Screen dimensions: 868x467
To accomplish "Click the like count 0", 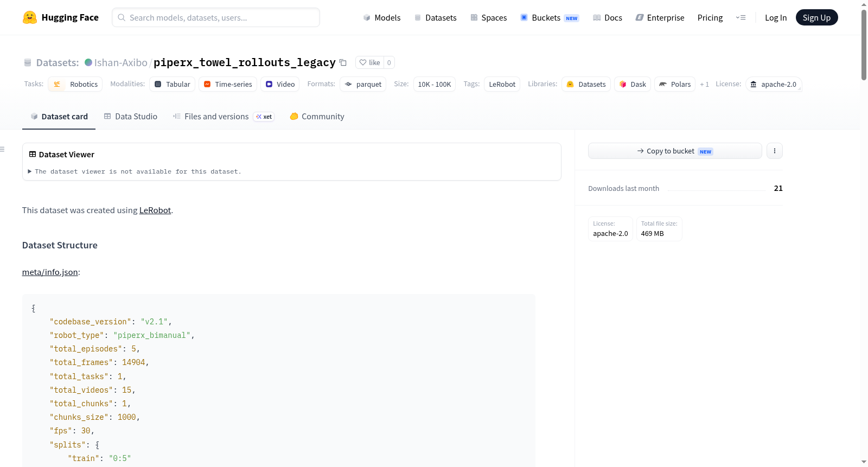I will tap(389, 62).
